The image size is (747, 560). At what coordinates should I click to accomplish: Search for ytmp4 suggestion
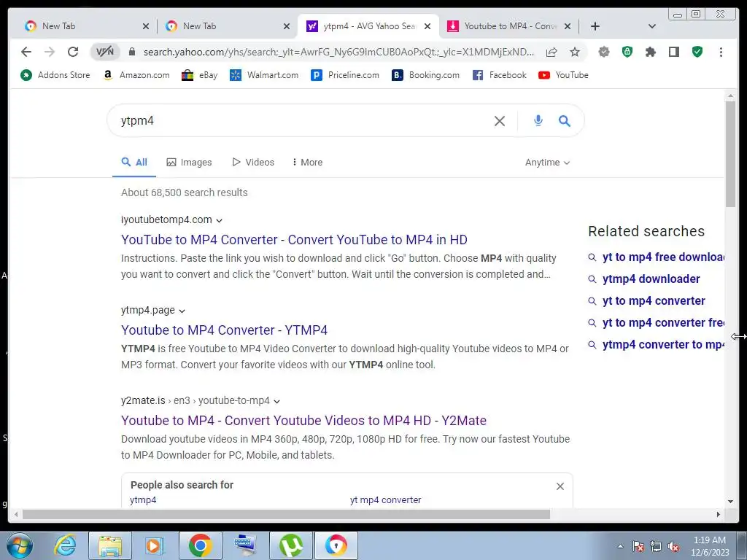coord(143,500)
